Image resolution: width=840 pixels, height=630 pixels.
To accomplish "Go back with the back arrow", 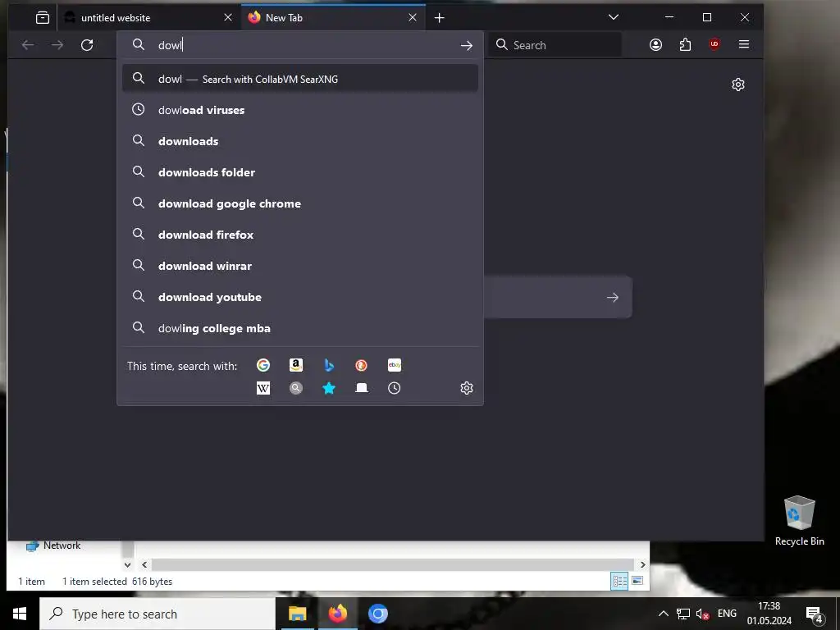I will pos(28,45).
